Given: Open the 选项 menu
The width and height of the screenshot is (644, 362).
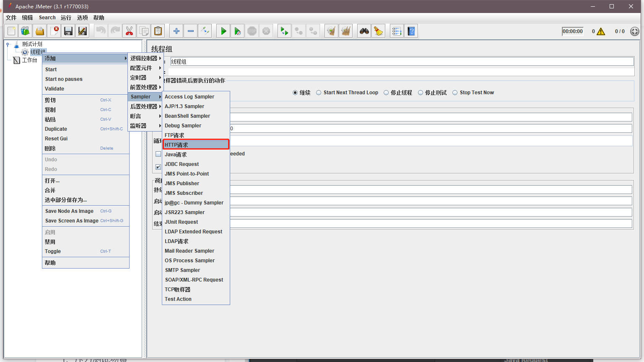Looking at the screenshot, I should tap(83, 18).
